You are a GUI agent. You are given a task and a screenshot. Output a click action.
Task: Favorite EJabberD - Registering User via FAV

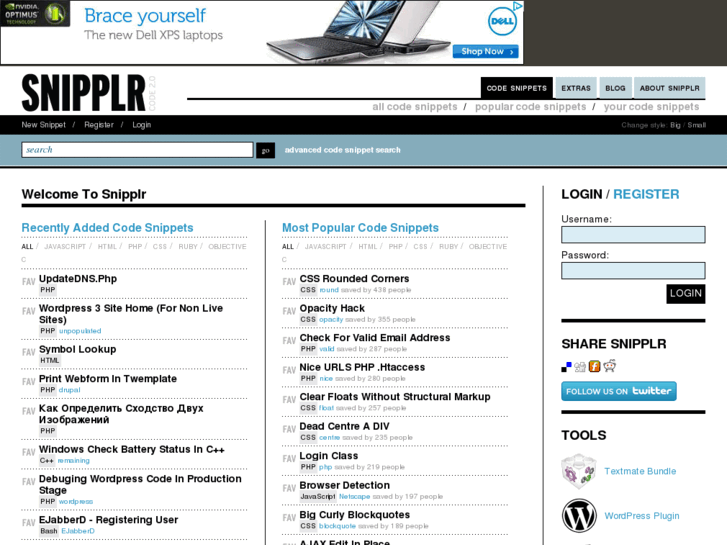[28, 522]
